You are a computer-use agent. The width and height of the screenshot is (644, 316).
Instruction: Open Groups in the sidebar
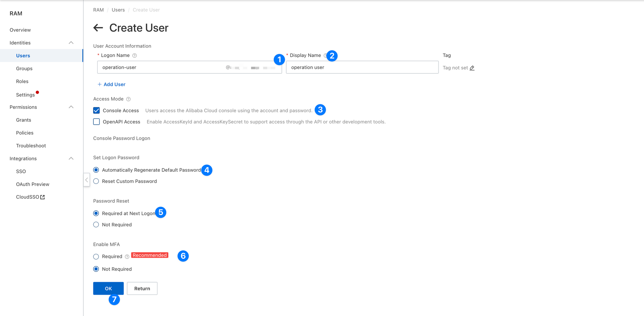24,69
